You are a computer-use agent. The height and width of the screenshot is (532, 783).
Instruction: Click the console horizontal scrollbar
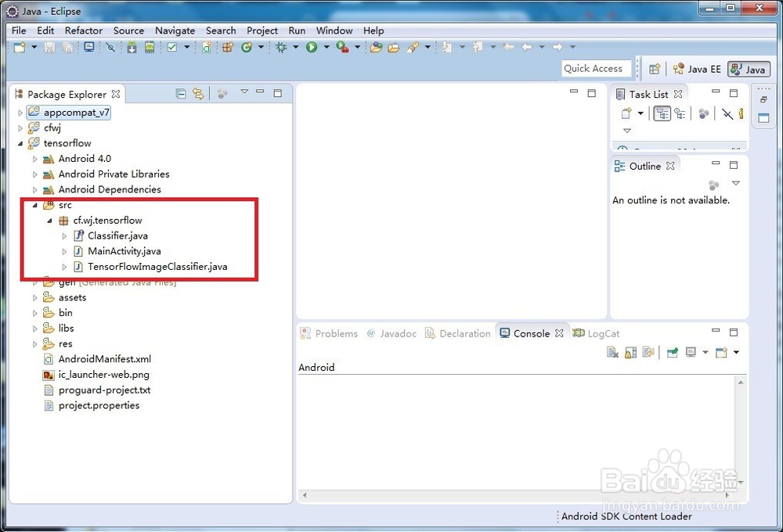(x=516, y=495)
